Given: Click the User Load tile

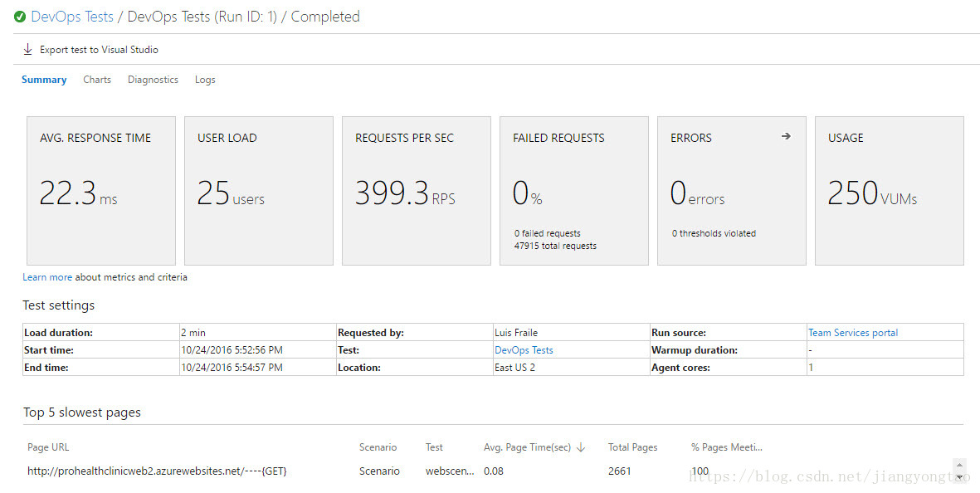Looking at the screenshot, I should tap(259, 191).
